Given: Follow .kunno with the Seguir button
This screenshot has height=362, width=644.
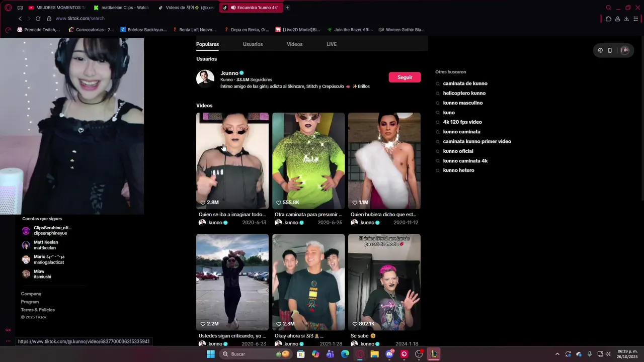Looking at the screenshot, I should tap(405, 77).
